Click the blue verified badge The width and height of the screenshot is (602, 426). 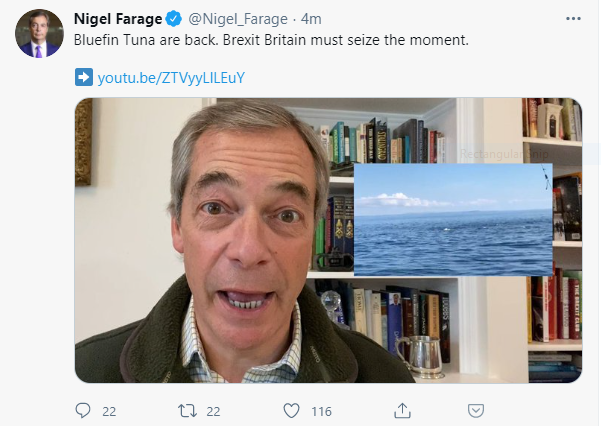coord(173,19)
